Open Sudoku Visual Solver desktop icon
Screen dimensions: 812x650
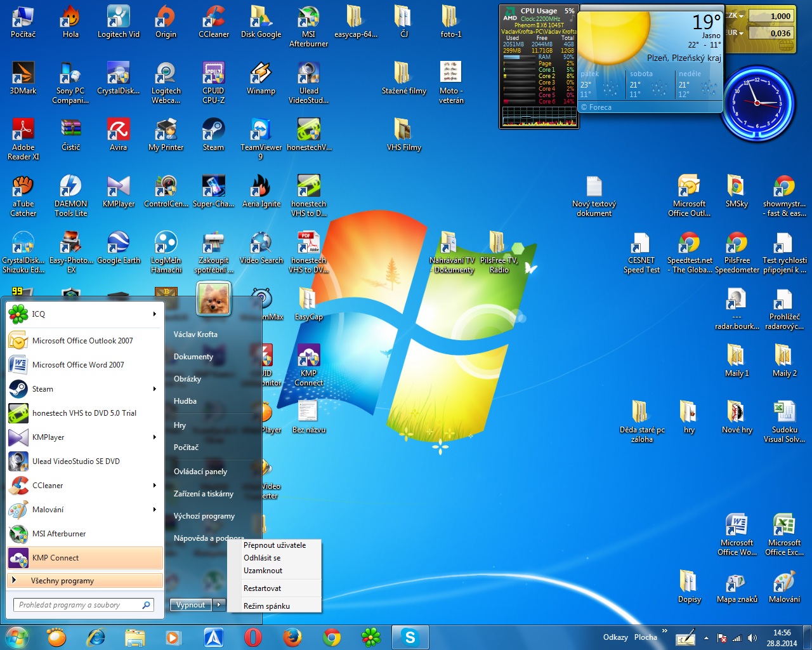pos(784,421)
